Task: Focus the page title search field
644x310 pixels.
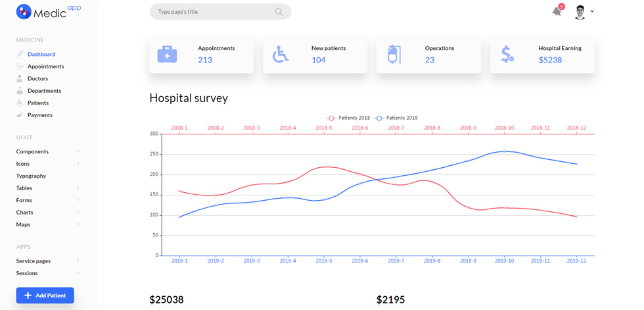Action: pos(221,12)
